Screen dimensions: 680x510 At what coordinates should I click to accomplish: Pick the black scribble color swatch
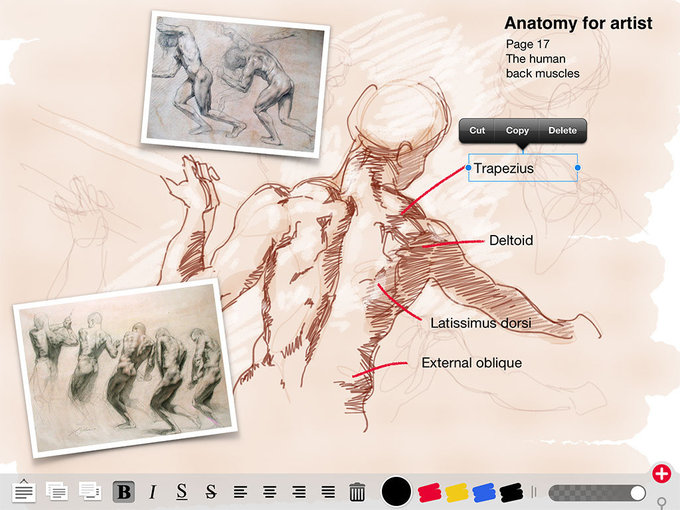pyautogui.click(x=511, y=493)
